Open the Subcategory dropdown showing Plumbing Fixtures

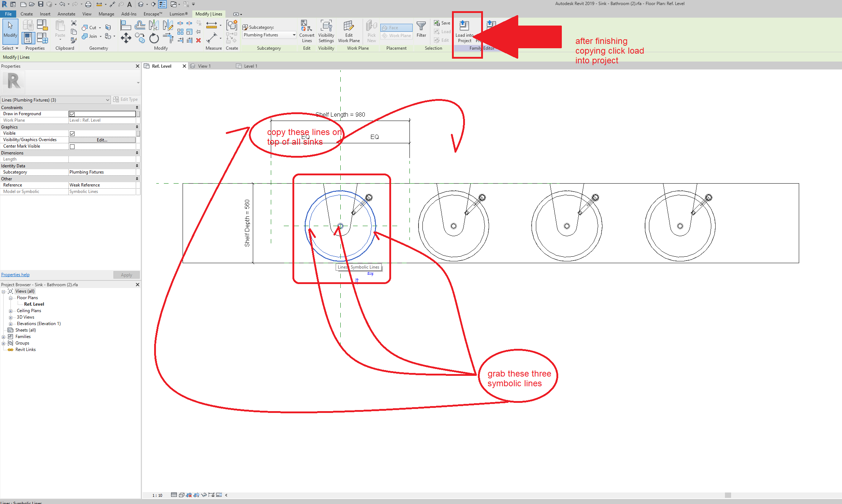click(x=268, y=35)
